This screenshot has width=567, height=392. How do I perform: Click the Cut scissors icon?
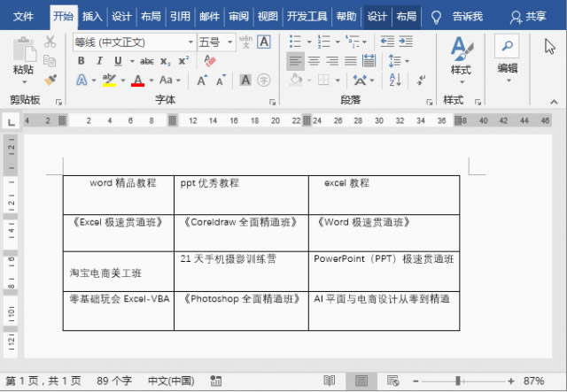(x=50, y=42)
